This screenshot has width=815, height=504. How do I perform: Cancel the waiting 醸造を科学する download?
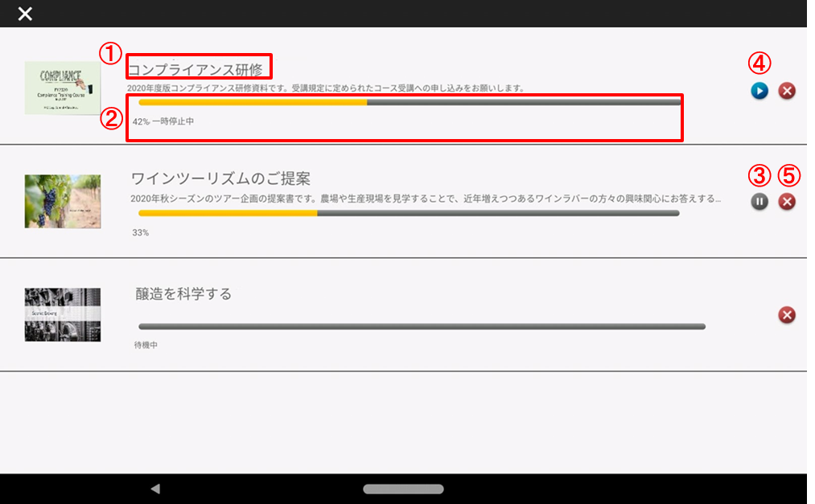tap(788, 315)
